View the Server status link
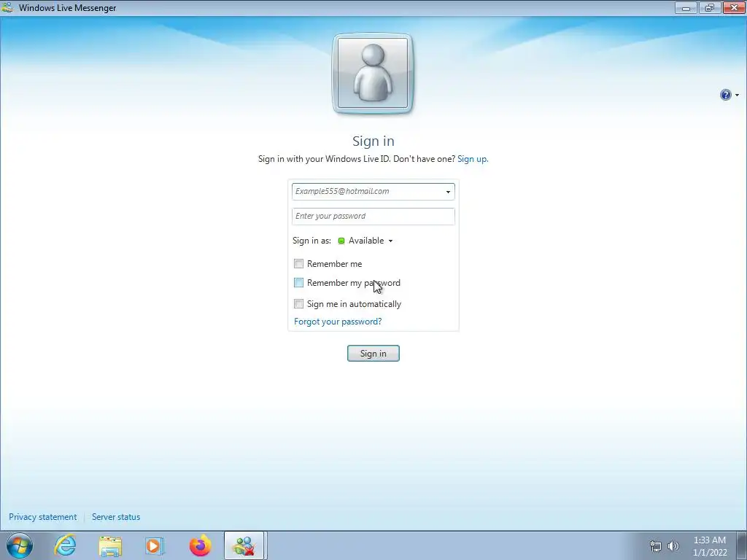 point(116,517)
